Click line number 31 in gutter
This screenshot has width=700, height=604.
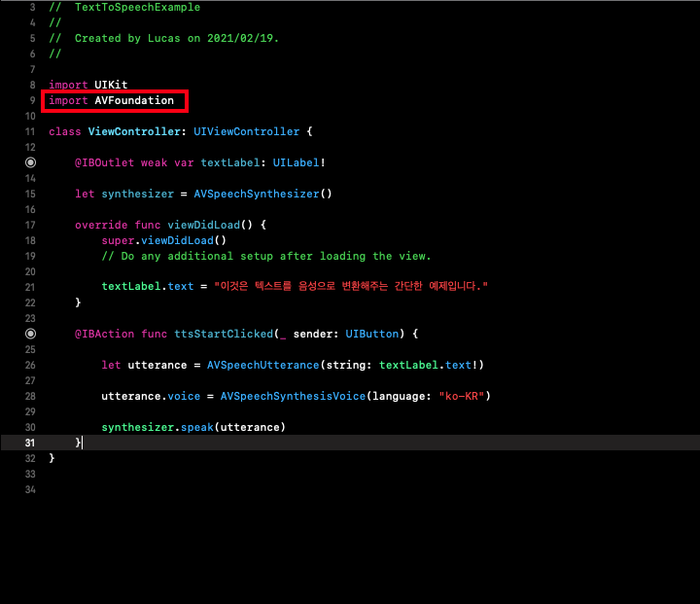(x=30, y=443)
